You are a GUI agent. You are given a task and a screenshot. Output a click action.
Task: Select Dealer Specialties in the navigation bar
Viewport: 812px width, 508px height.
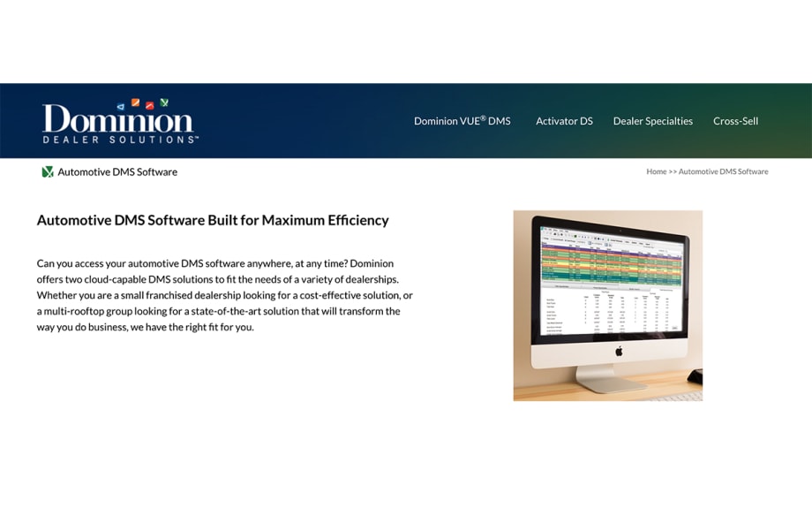[652, 121]
